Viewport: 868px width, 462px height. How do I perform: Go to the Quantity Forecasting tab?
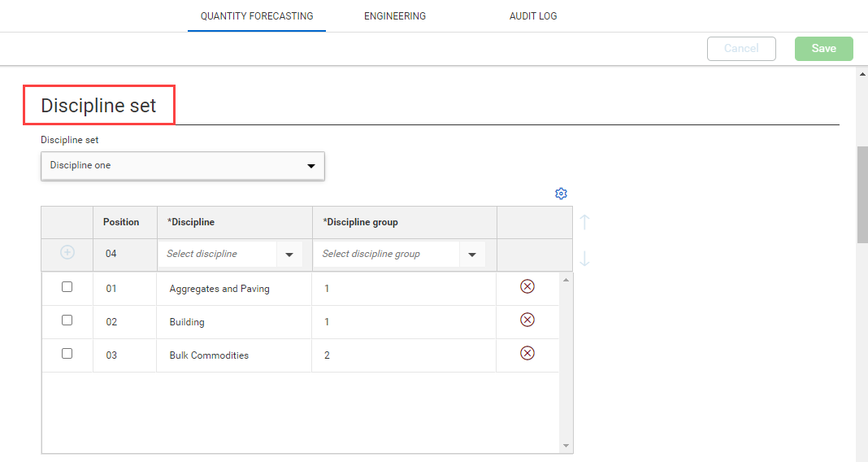[x=257, y=16]
